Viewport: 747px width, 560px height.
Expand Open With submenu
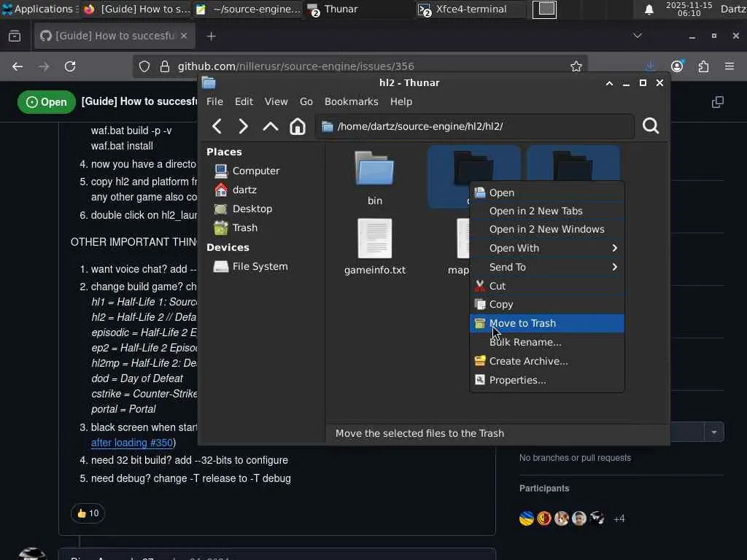point(547,248)
